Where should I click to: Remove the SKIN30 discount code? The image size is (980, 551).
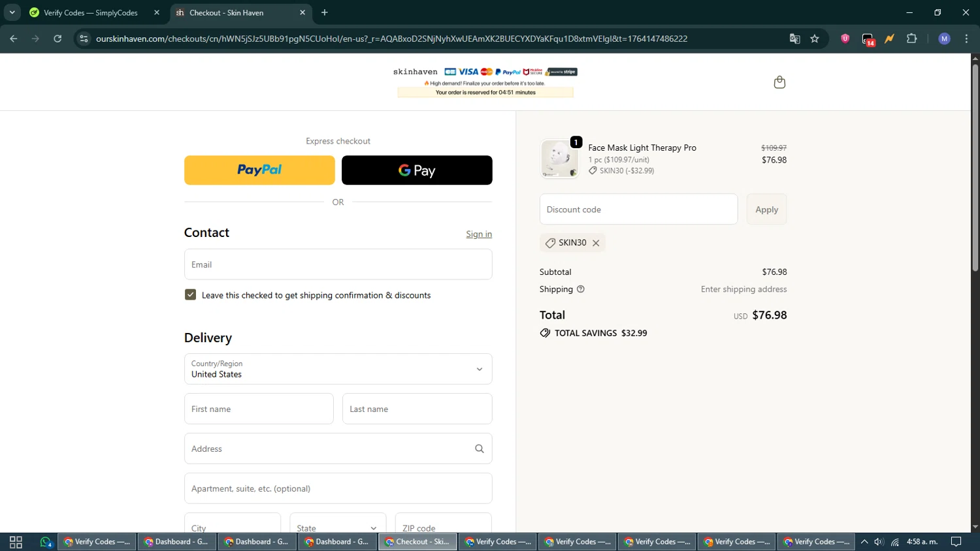pyautogui.click(x=596, y=243)
